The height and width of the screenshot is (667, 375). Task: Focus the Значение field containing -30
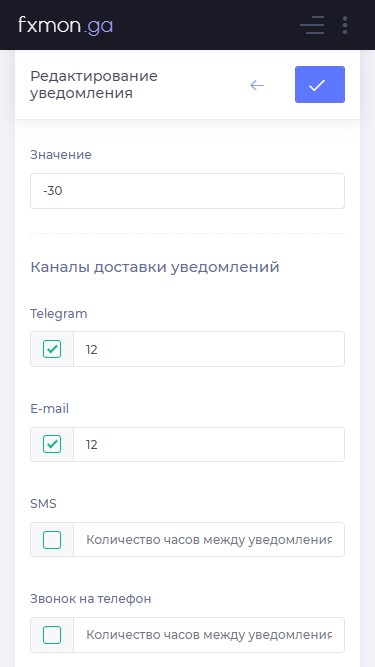(188, 191)
